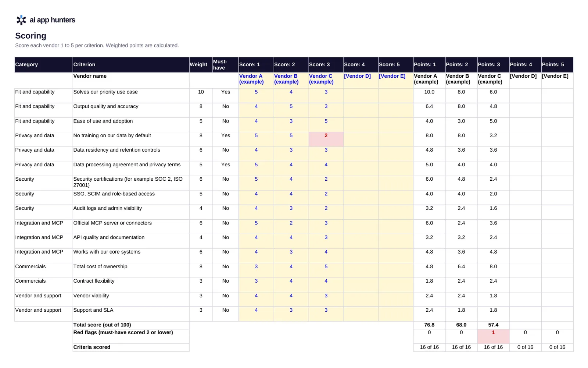
Task: Select the [Vendor D] score name cell
Action: [x=361, y=80]
